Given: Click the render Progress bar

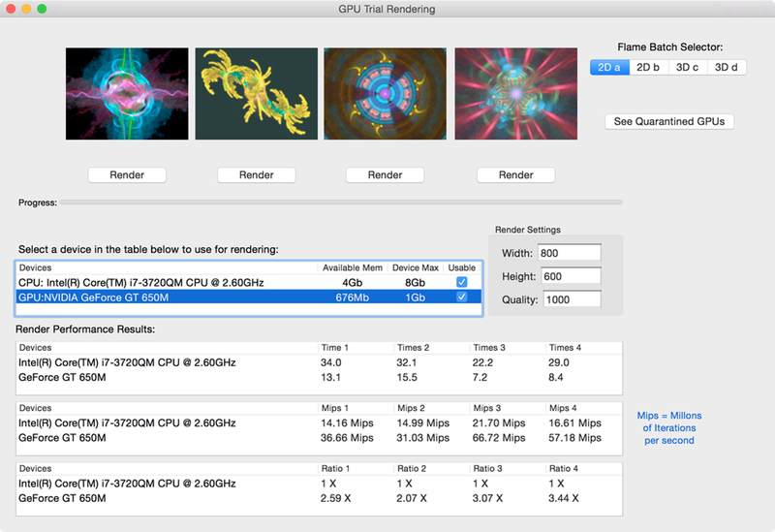Looking at the screenshot, I should [341, 203].
